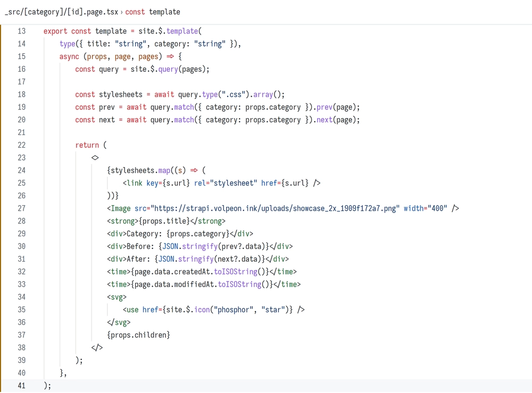Open the _src/[category]/[id].page.tsx breadcrumb path
This screenshot has width=532, height=393.
click(61, 12)
